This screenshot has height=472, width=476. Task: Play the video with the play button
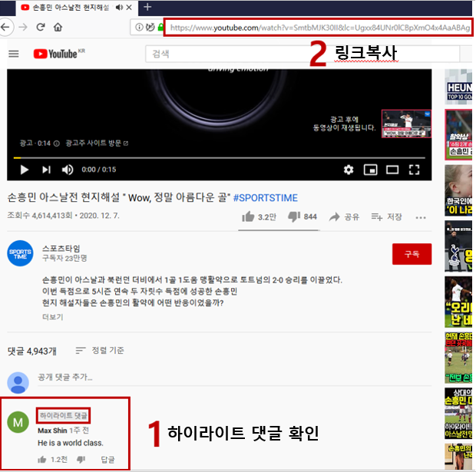(x=25, y=170)
